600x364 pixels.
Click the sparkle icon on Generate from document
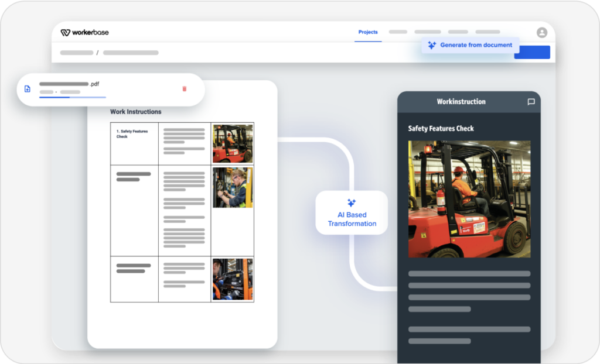[x=432, y=44]
